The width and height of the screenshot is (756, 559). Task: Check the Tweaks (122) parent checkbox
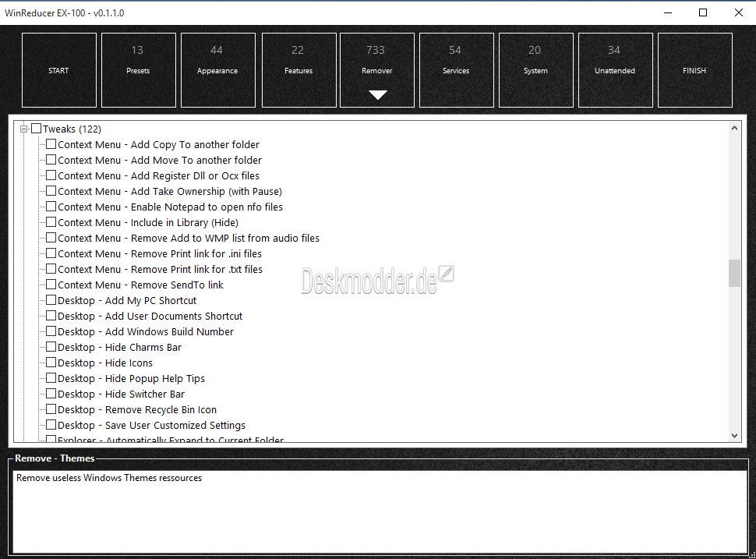point(36,129)
